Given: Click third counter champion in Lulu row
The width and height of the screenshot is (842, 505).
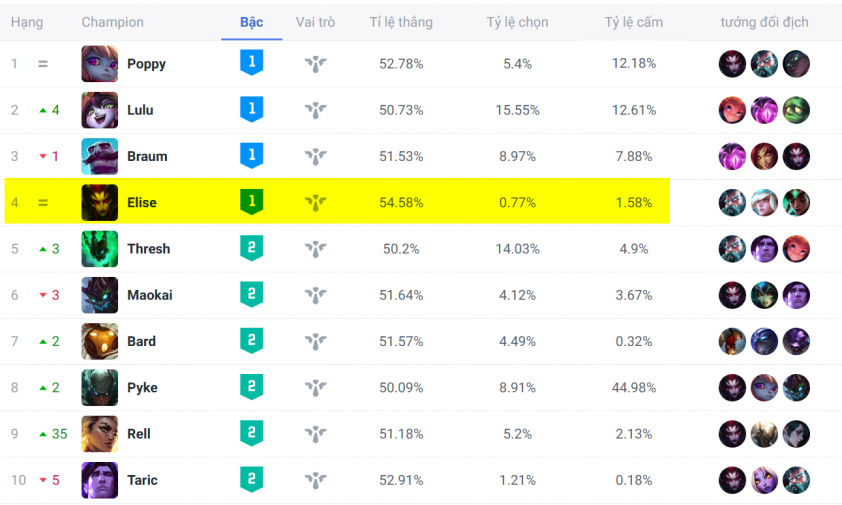Looking at the screenshot, I should (796, 110).
